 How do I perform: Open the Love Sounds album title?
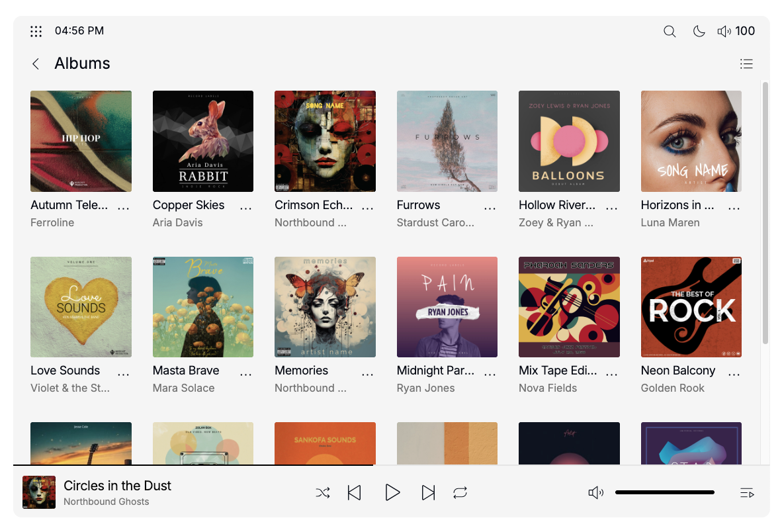click(65, 371)
